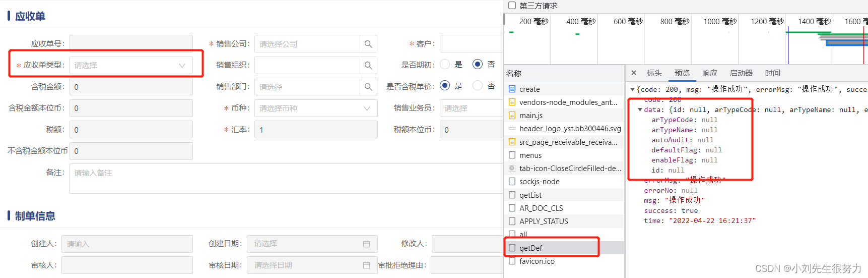Select the AR_DOC_CLS request name
Screen dimensions: 868x278
[x=541, y=208]
